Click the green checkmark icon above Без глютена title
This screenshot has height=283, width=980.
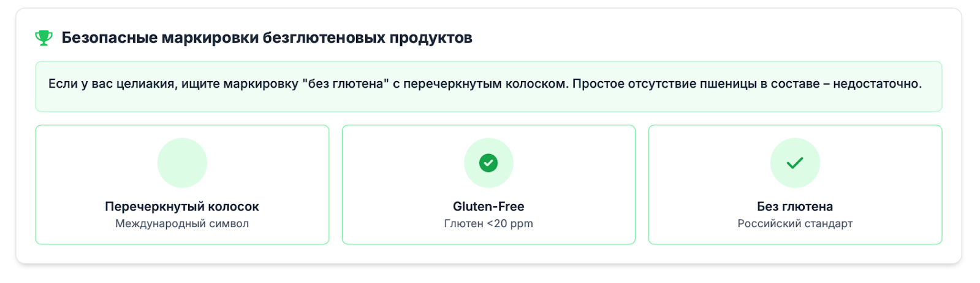[795, 163]
